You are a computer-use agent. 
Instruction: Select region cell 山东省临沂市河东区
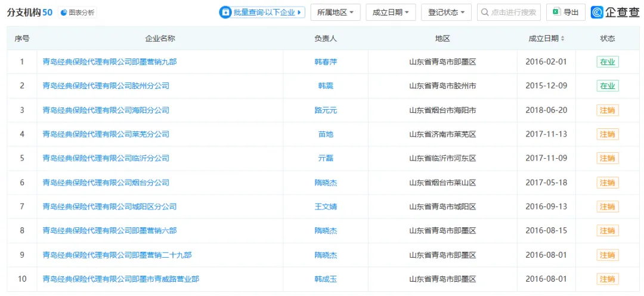(442, 158)
